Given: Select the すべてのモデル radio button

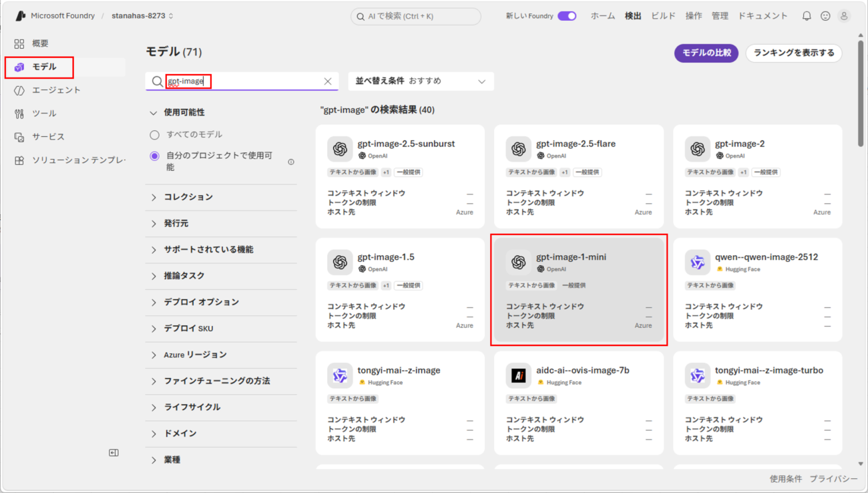Looking at the screenshot, I should point(154,135).
